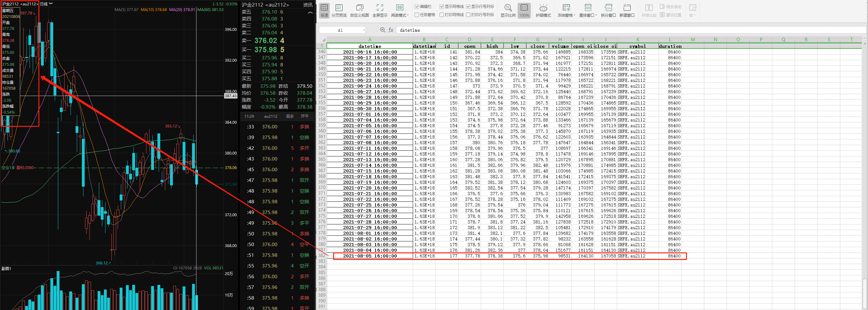This screenshot has width=868, height=310.
Task: Open 自定义视图 custom views
Action: tap(360, 10)
